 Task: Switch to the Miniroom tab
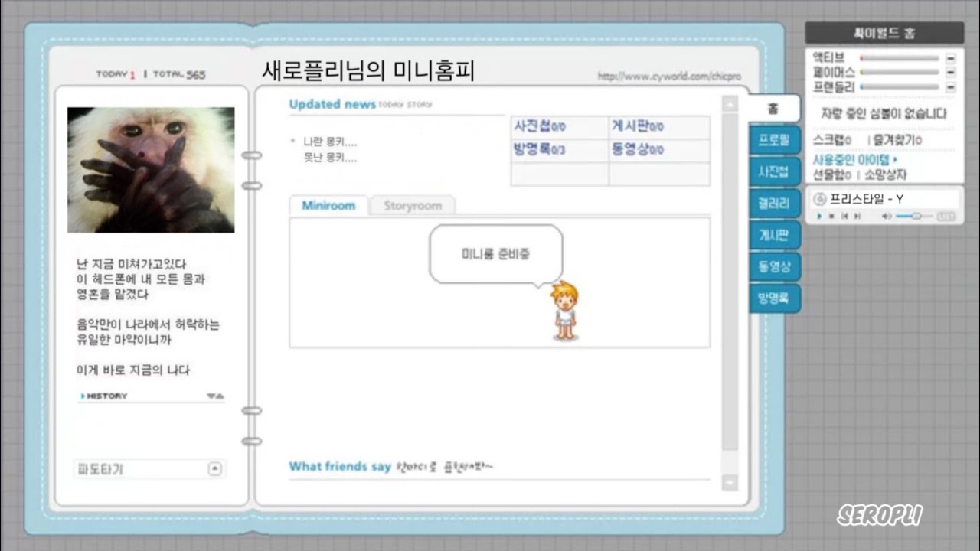click(328, 206)
